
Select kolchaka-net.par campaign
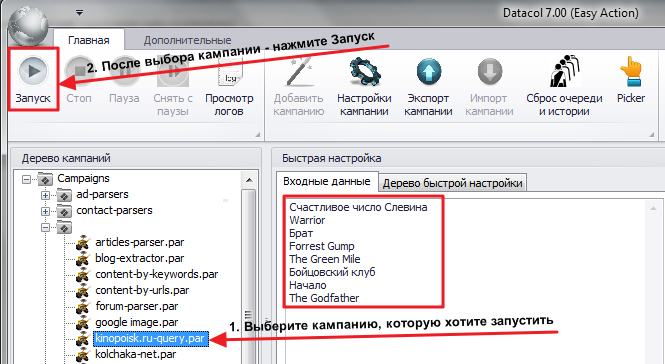click(135, 354)
